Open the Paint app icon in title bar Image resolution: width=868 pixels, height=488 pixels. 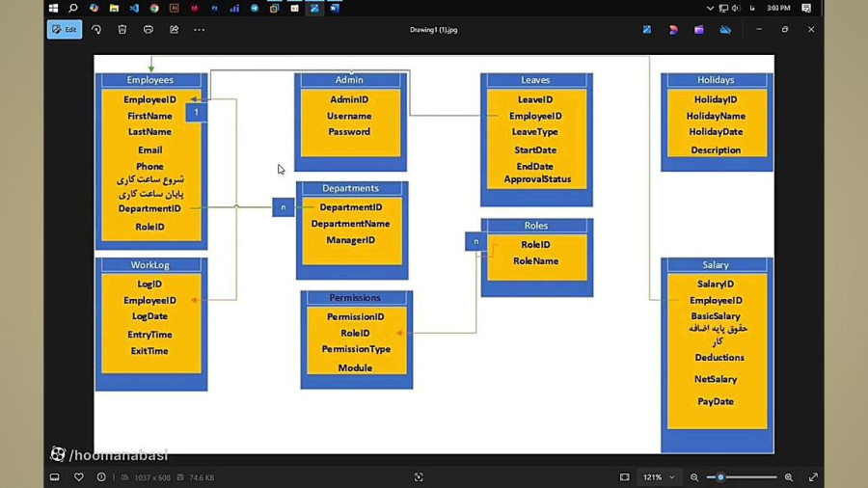(x=647, y=30)
